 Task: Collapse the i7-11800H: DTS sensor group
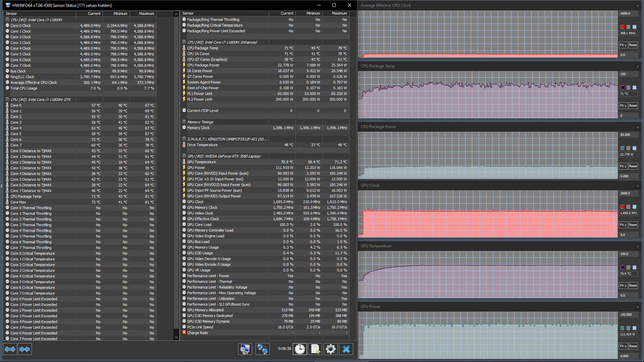click(7, 100)
